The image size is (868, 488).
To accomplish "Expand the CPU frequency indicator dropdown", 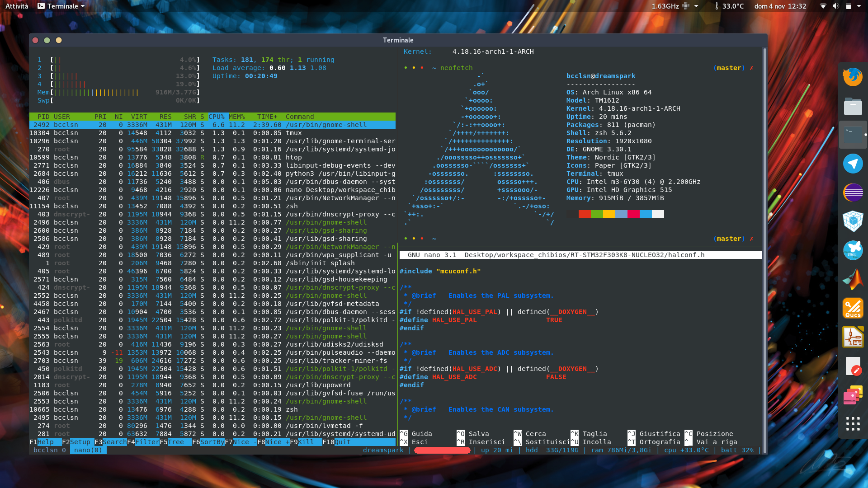I will point(696,6).
